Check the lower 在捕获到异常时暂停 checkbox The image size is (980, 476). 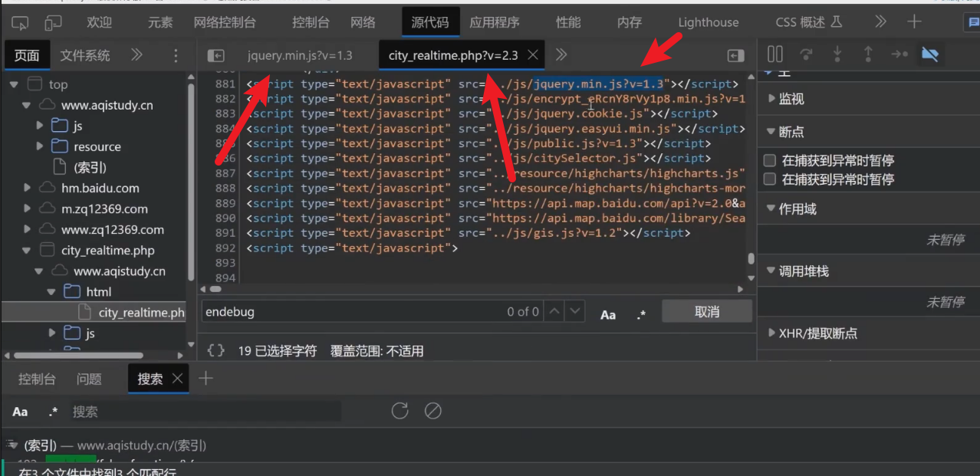pos(770,179)
